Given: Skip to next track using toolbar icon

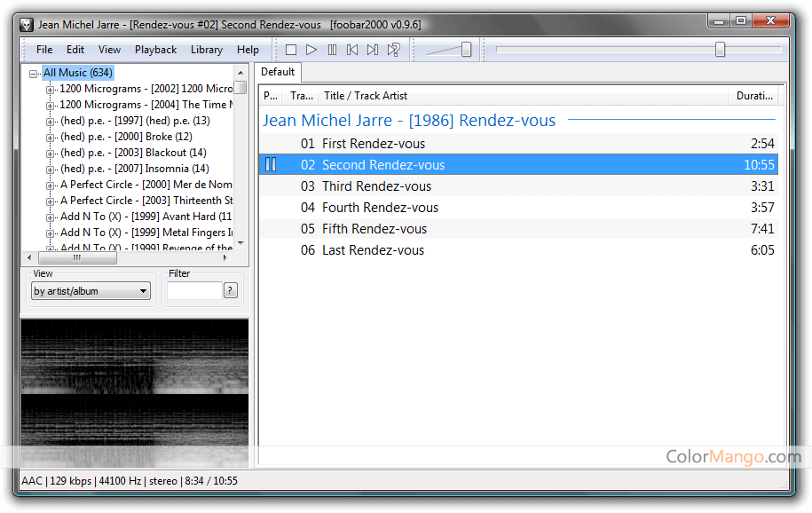Looking at the screenshot, I should tap(373, 50).
